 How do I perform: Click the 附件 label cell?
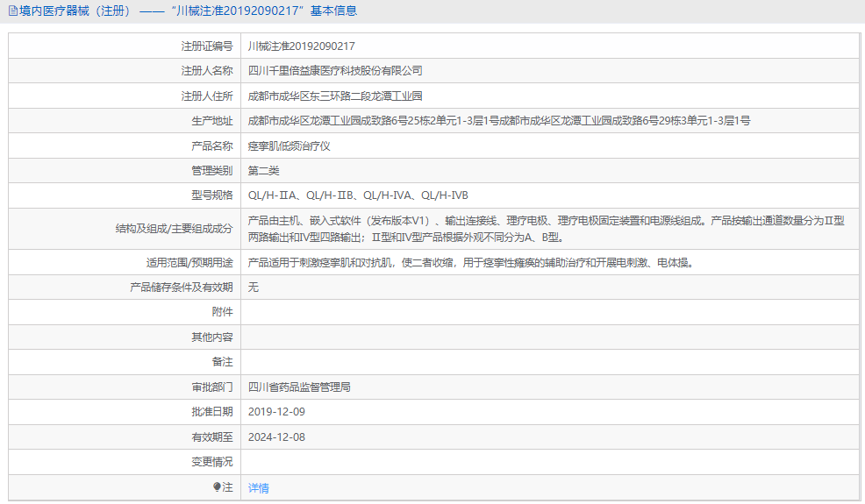tap(125, 312)
